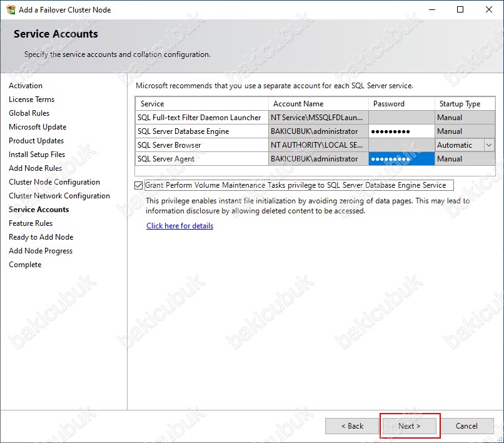
Task: Select the License Terms step
Action: coord(31,99)
